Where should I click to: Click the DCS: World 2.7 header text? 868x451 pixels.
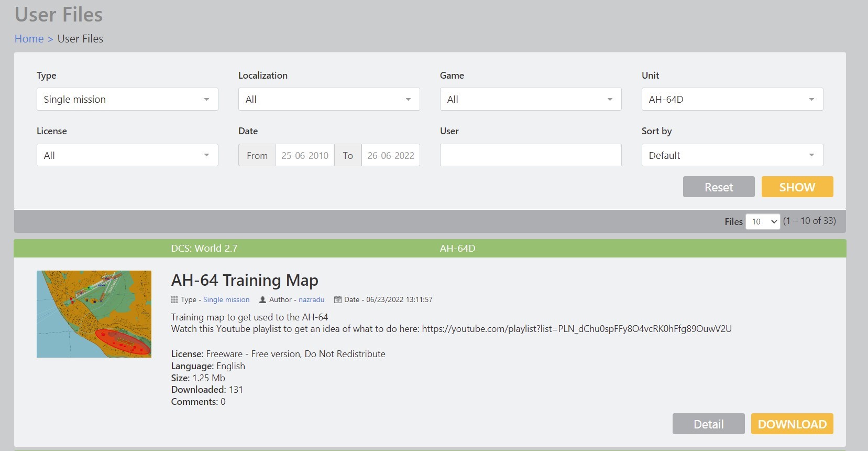point(204,249)
